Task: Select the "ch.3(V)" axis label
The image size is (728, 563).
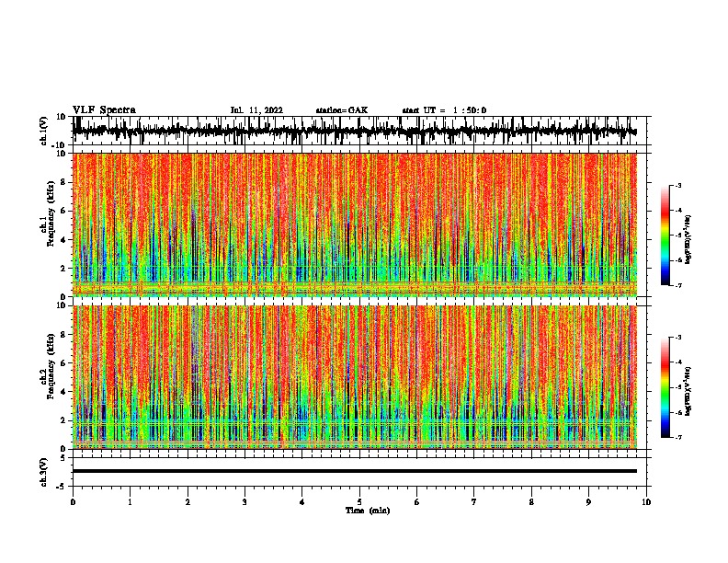Action: (x=44, y=473)
